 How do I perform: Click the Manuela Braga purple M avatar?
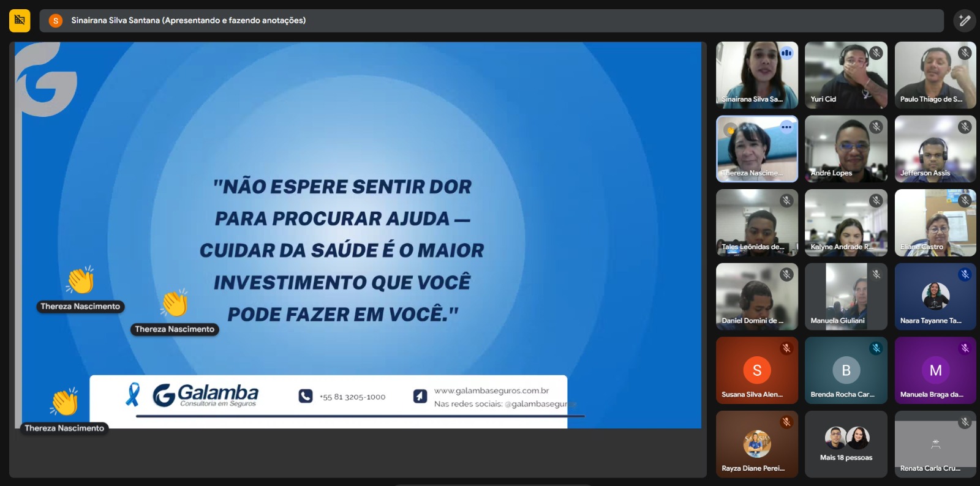pos(935,370)
